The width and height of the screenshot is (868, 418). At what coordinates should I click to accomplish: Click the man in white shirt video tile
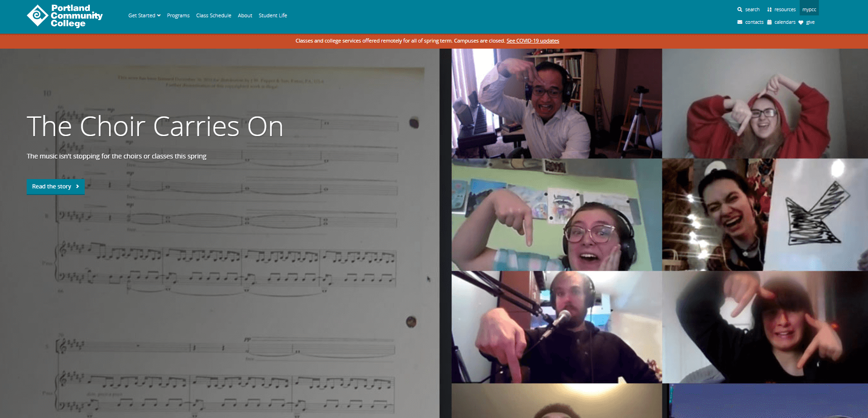(556, 104)
